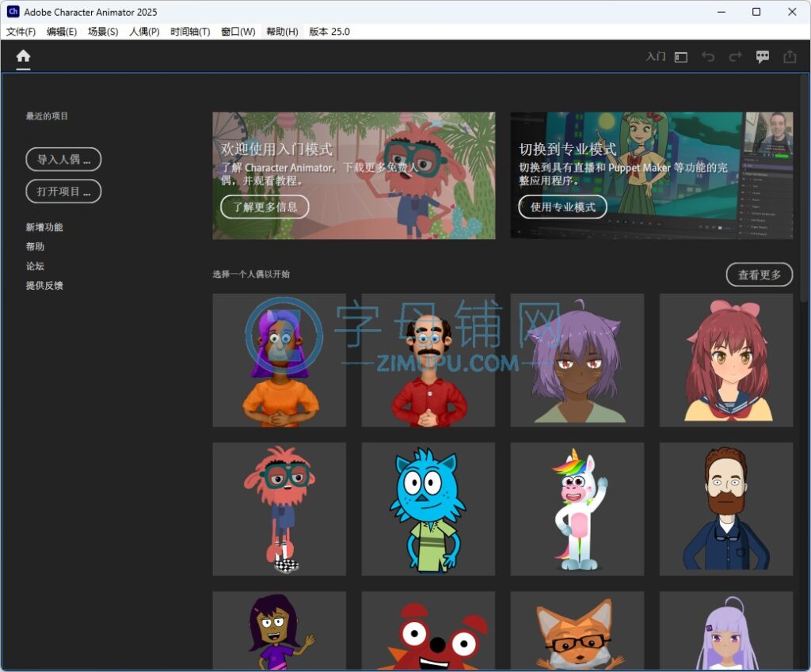The image size is (811, 672).
Task: Open the 场景(S) menu
Action: pos(103,32)
